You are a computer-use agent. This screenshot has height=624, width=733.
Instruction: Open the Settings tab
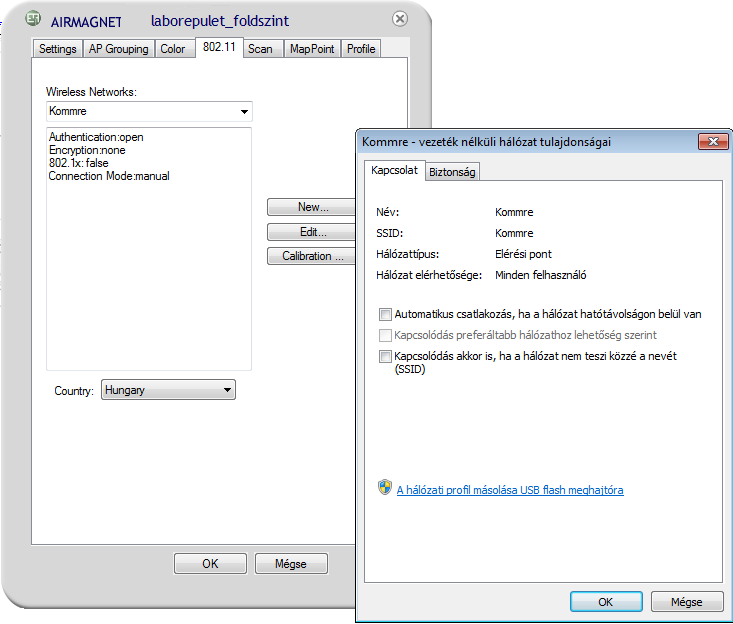point(57,49)
